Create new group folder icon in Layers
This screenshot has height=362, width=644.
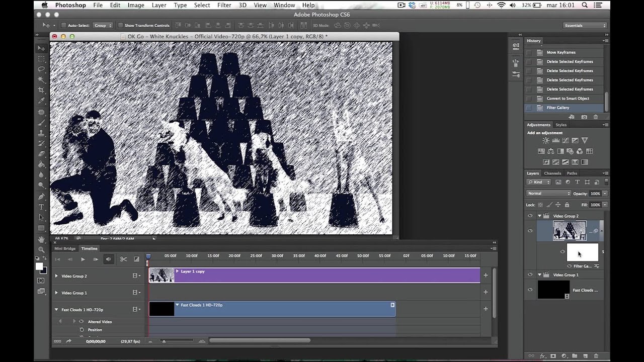click(x=574, y=356)
